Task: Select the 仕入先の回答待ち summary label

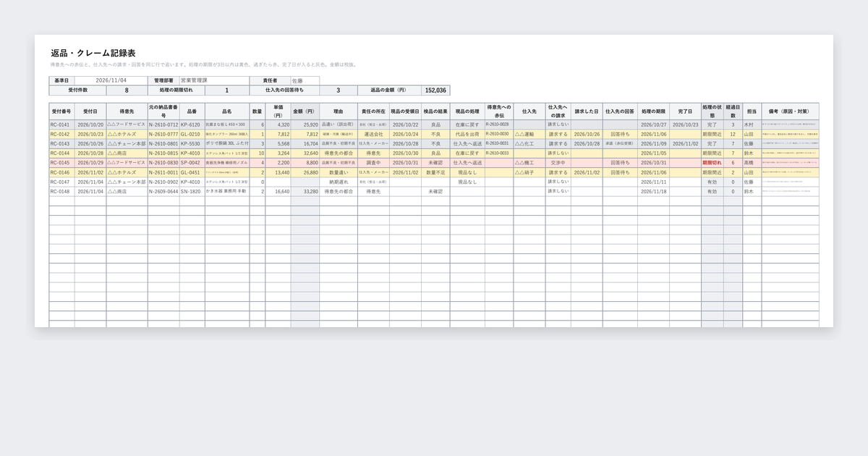Action: [284, 90]
